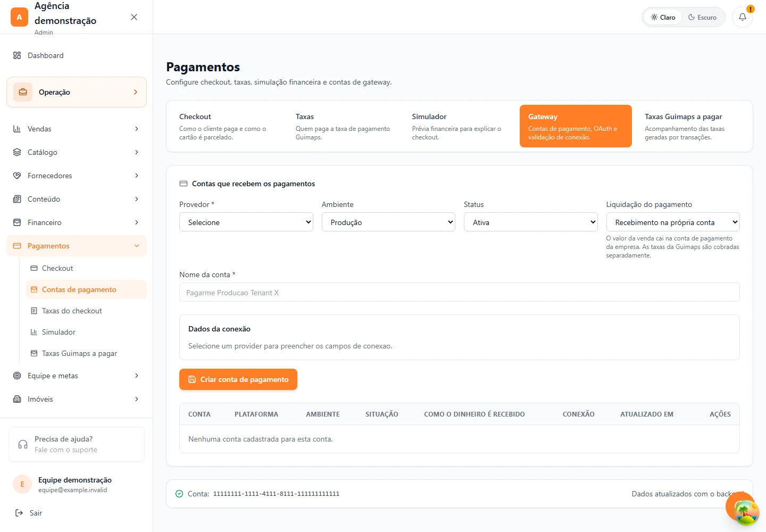
Task: Select the Simulador tab card
Action: tap(459, 126)
